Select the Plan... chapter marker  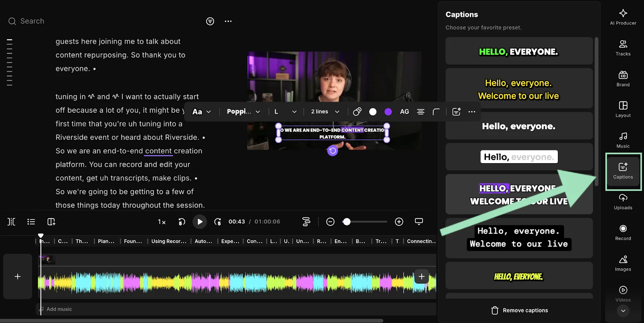click(x=106, y=241)
